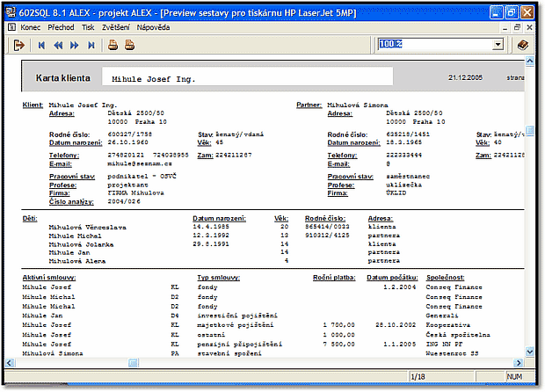Open the Tisk menu
Image resolution: width=545 pixels, height=392 pixels.
pos(88,27)
